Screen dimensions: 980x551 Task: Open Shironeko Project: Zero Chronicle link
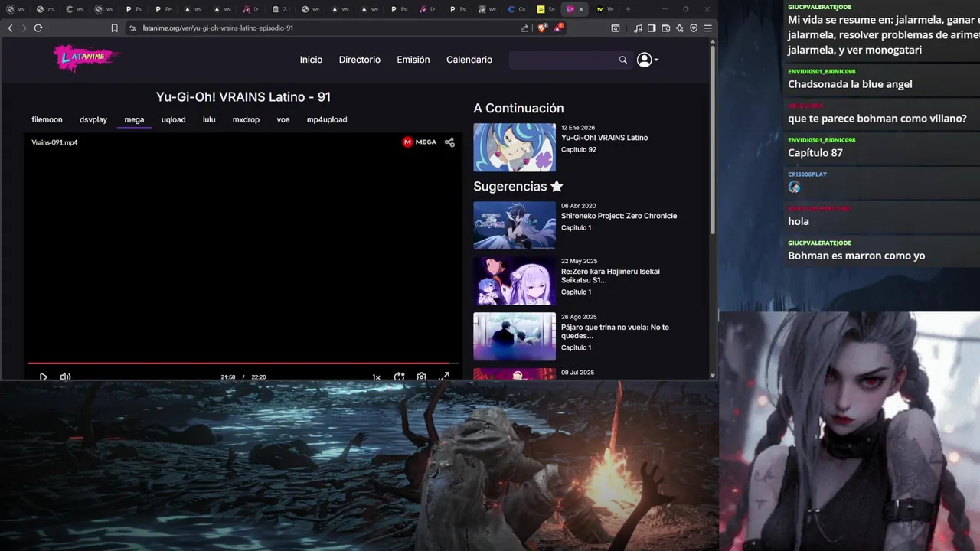coord(619,216)
